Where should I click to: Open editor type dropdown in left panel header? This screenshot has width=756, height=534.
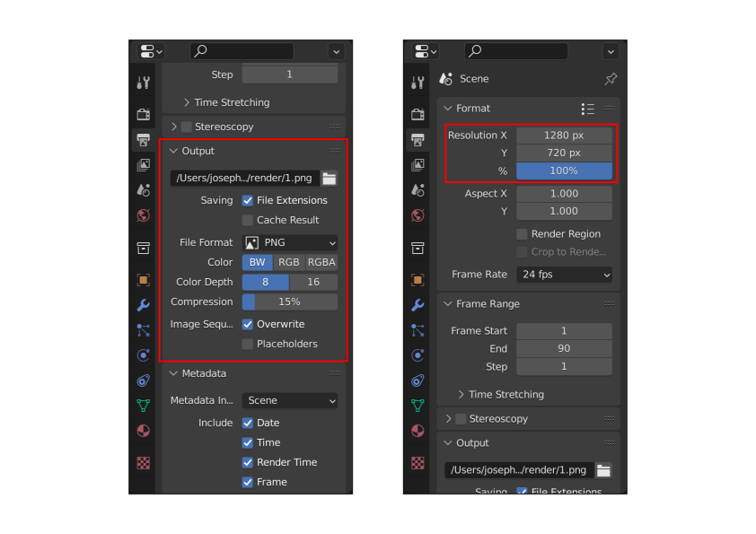click(151, 51)
